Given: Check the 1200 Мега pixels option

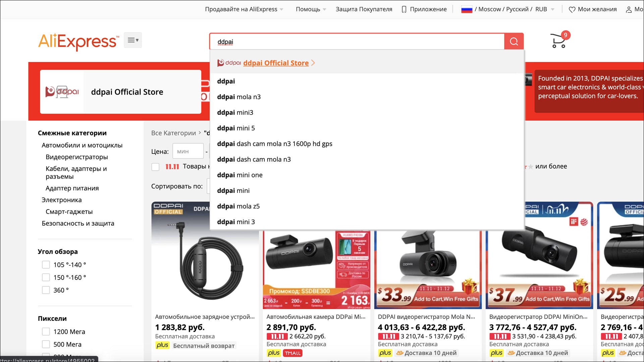Looking at the screenshot, I should [x=46, y=331].
